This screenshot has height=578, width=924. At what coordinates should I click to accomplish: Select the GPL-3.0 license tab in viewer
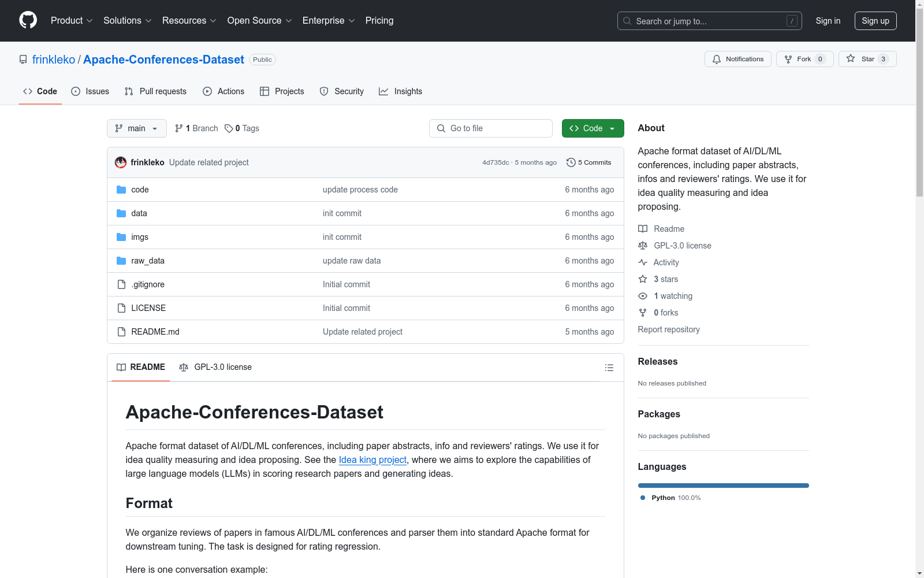[x=215, y=367]
